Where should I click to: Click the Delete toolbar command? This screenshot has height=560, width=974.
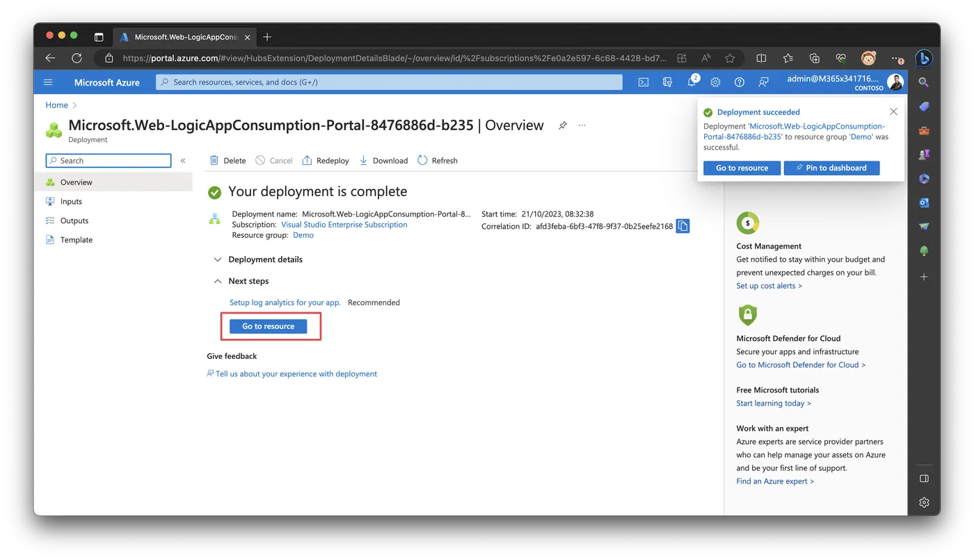[227, 161]
